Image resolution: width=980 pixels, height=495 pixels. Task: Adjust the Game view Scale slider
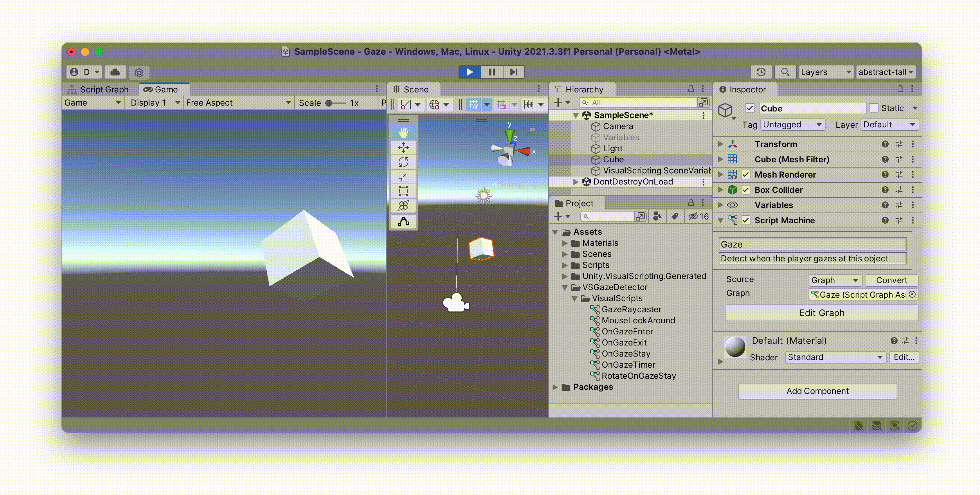click(329, 103)
